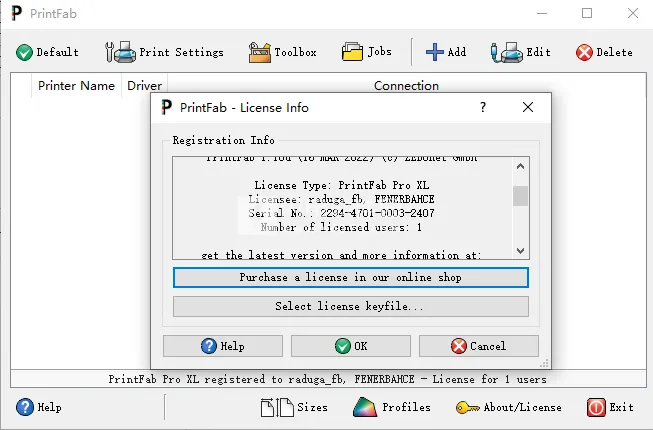Confirm the dialog with OK

pyautogui.click(x=351, y=346)
